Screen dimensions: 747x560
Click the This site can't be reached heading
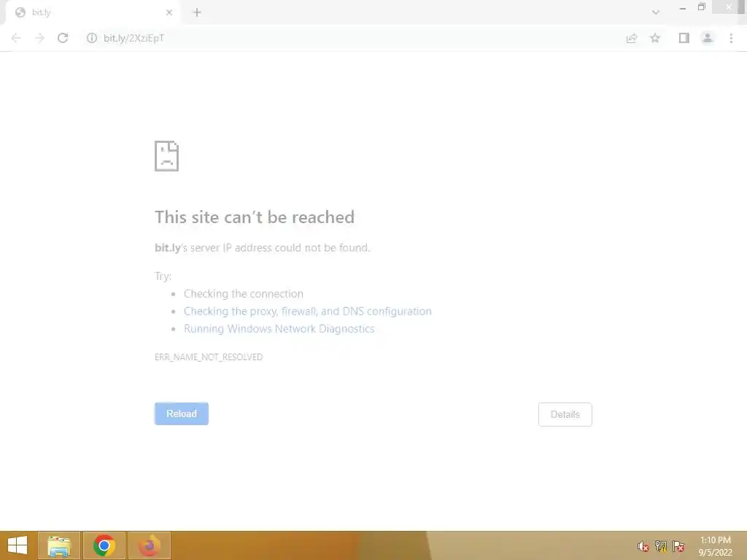coord(255,217)
